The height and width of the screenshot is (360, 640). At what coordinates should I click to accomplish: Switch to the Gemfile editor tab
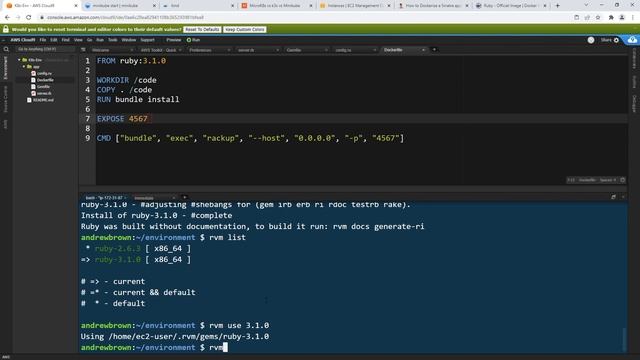(305, 50)
